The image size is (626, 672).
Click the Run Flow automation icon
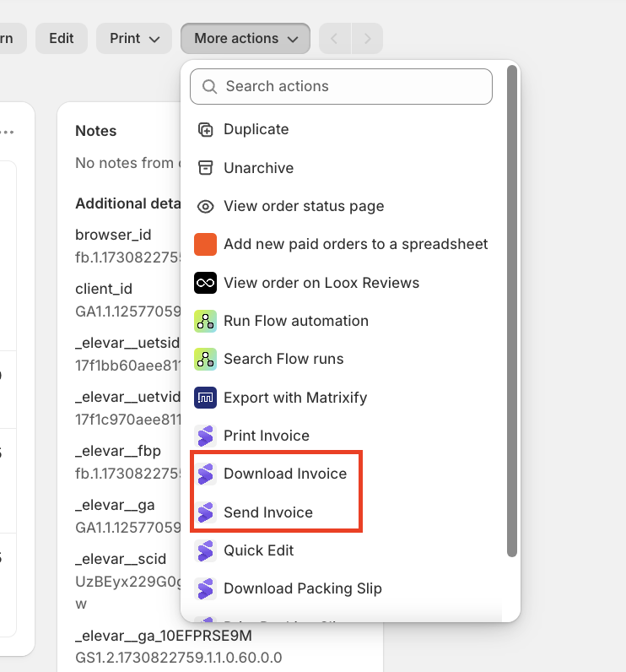pos(205,321)
